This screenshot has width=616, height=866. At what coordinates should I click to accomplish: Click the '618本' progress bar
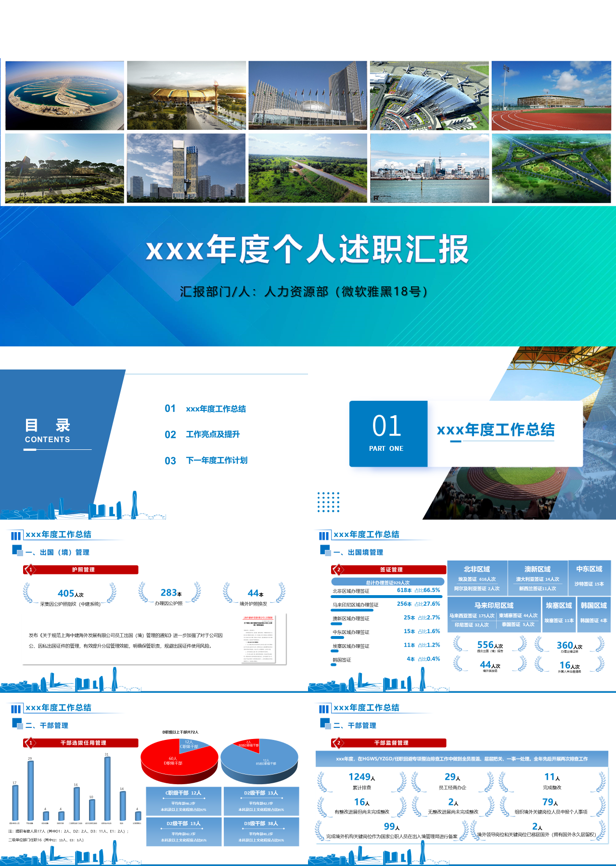(x=386, y=597)
